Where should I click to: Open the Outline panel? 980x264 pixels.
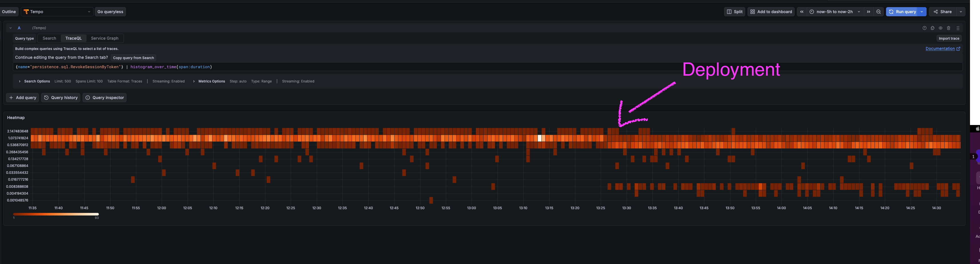click(x=9, y=12)
